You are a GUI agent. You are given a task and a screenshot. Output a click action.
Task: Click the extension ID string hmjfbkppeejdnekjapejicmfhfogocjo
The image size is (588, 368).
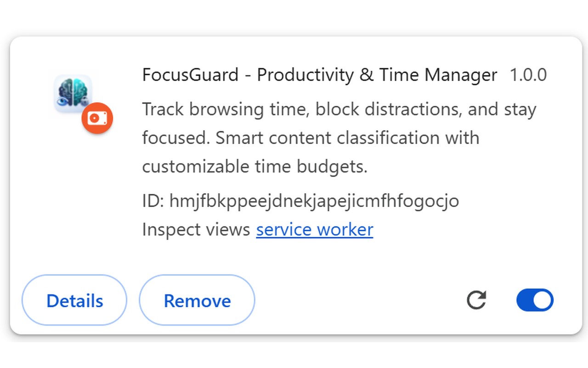pyautogui.click(x=314, y=201)
